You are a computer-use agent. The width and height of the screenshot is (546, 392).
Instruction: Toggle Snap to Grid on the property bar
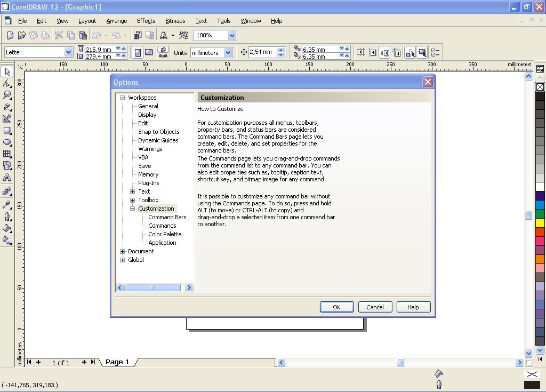click(x=360, y=52)
